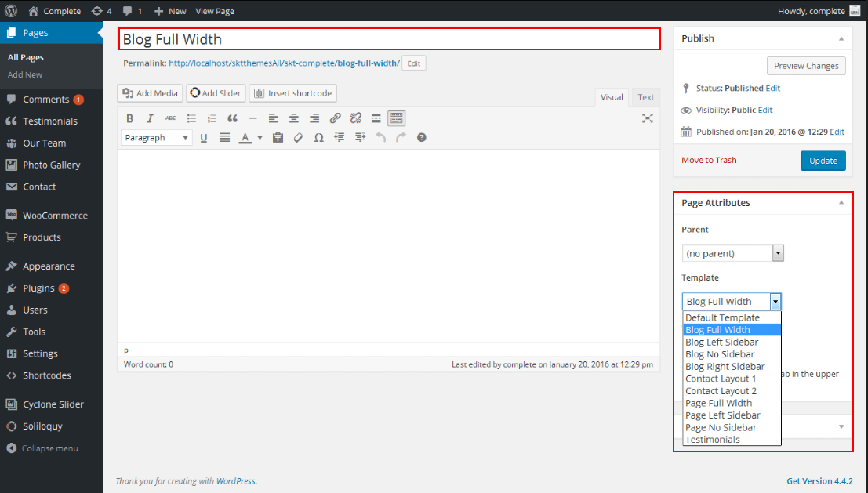Toggle strikethrough formatting
The image size is (868, 493).
170,118
